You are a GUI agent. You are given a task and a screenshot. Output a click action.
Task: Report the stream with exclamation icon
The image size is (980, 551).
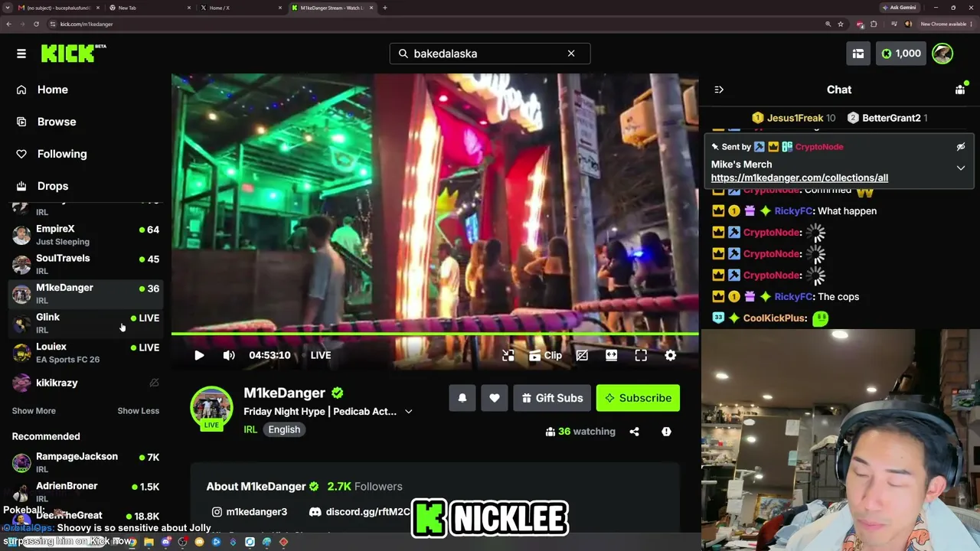(x=666, y=432)
